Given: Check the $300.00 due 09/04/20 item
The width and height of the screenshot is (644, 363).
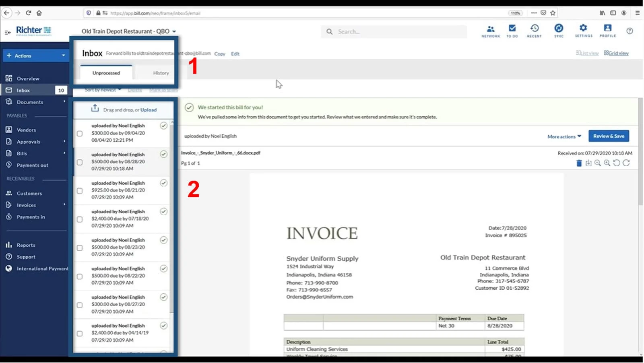Looking at the screenshot, I should 80,134.
